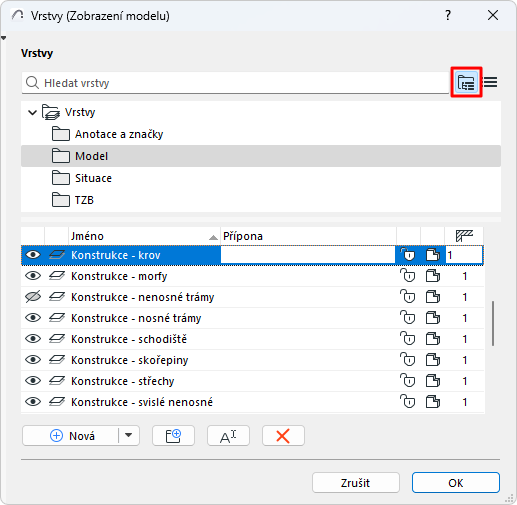Hide the Konstrukce - krov layer
This screenshot has height=505, width=517.
(x=33, y=255)
